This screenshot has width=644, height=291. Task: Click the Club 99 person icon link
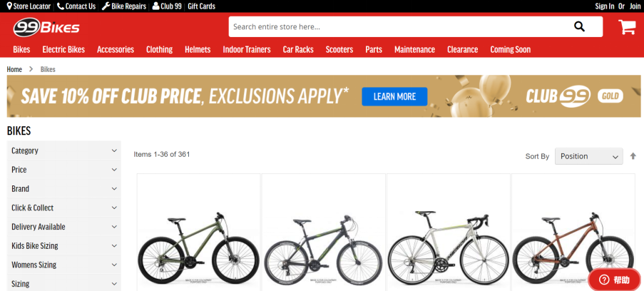click(167, 6)
